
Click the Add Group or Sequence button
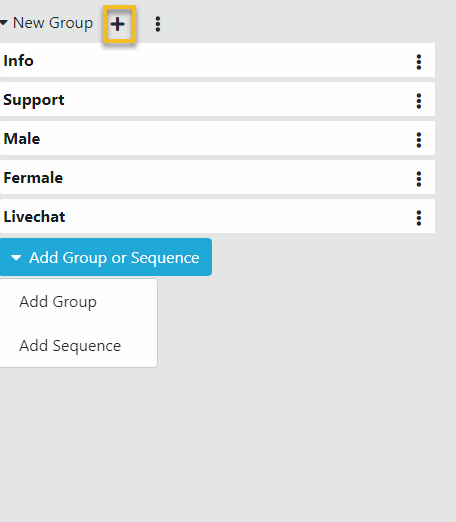(x=106, y=257)
